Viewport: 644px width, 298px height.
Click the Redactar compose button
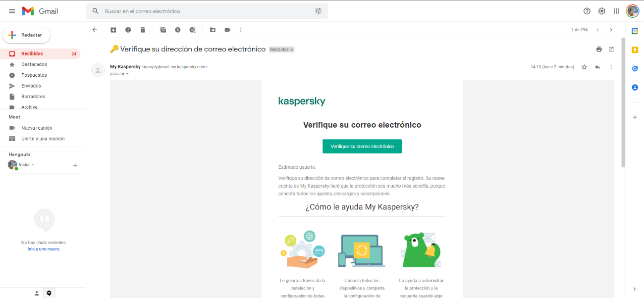coord(26,35)
